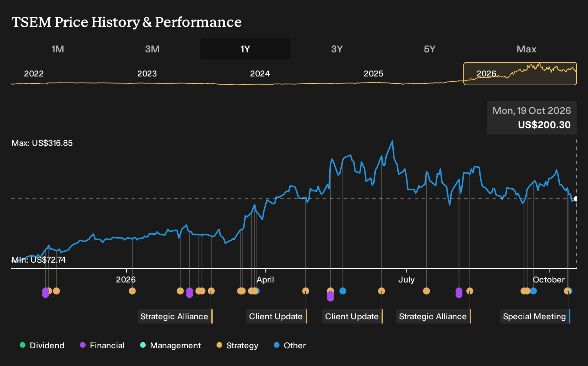Jump to 2022 in the overview strip
This screenshot has width=588, height=366.
pyautogui.click(x=34, y=74)
